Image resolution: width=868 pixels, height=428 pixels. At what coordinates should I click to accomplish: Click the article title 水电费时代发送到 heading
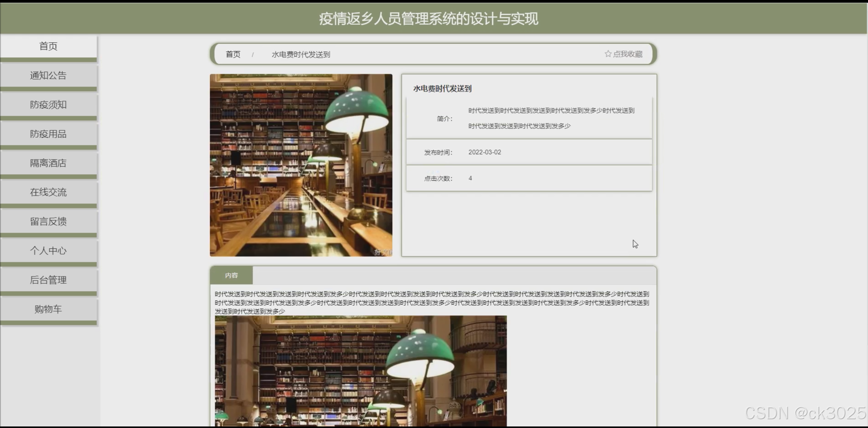442,89
